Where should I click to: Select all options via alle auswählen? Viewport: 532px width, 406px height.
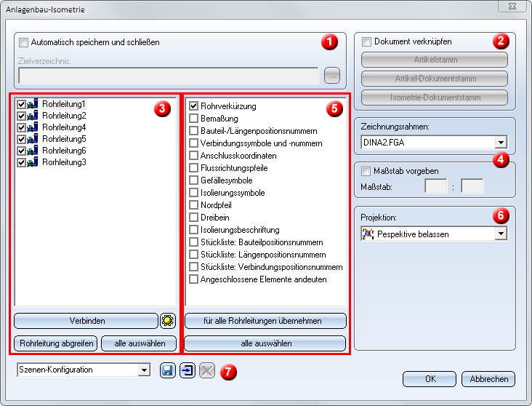click(x=265, y=343)
